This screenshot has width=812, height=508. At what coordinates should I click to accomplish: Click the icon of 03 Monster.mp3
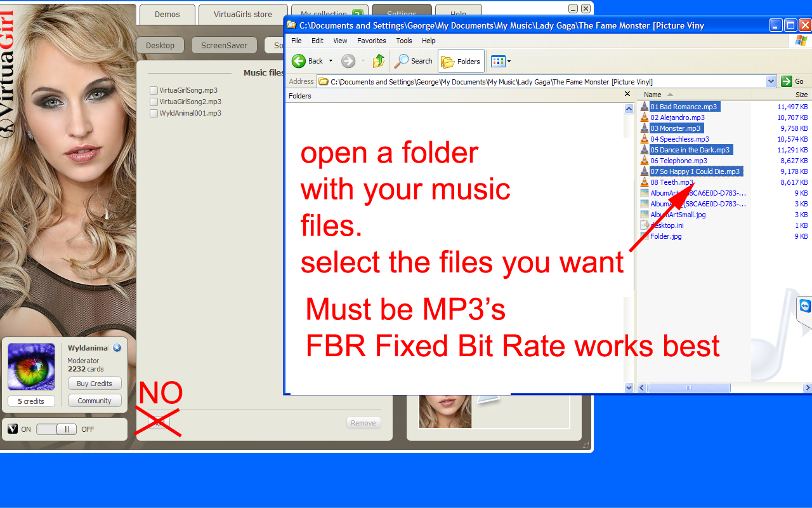point(645,128)
